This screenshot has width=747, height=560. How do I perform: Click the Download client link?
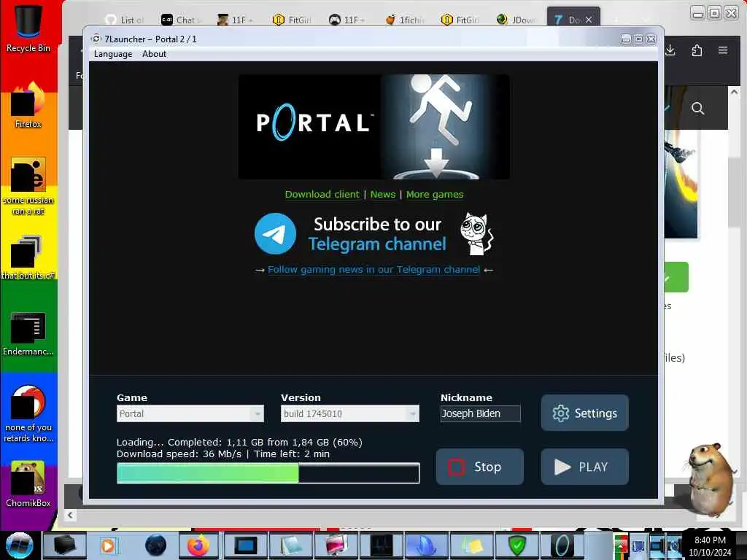[322, 194]
